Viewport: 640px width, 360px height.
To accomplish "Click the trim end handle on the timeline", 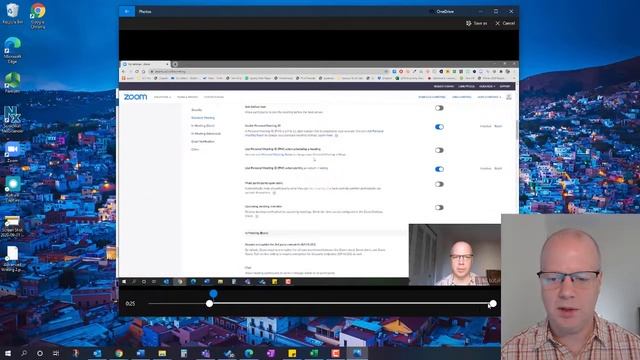I will [x=493, y=304].
